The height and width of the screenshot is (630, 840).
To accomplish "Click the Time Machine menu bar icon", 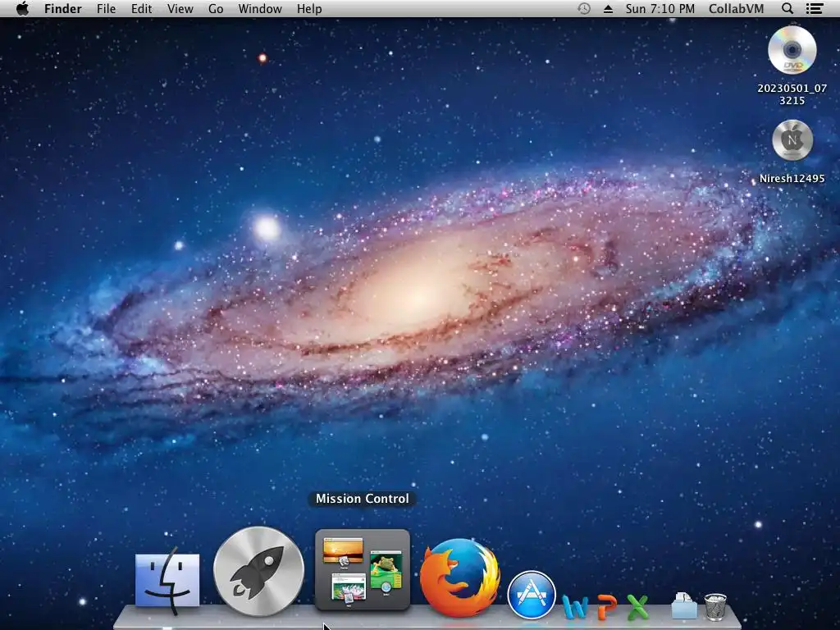I will coord(584,8).
